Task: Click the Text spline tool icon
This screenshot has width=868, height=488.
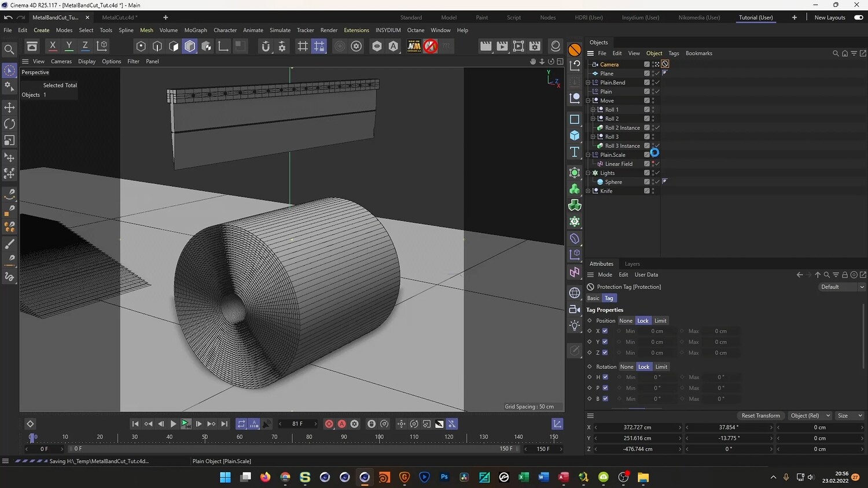Action: [x=575, y=151]
